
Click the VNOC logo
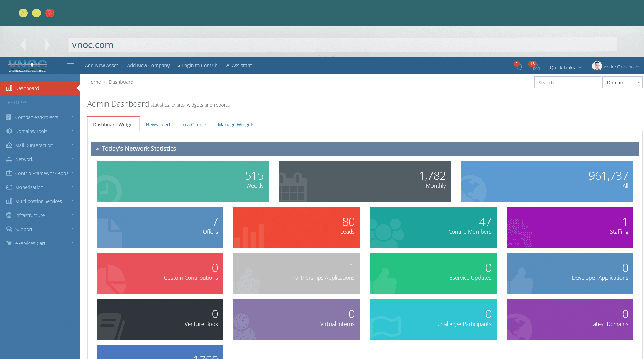pos(28,66)
